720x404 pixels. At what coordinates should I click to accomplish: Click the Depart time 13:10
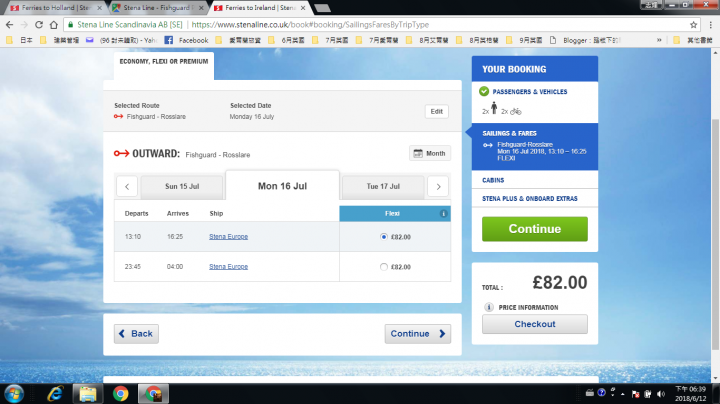133,236
